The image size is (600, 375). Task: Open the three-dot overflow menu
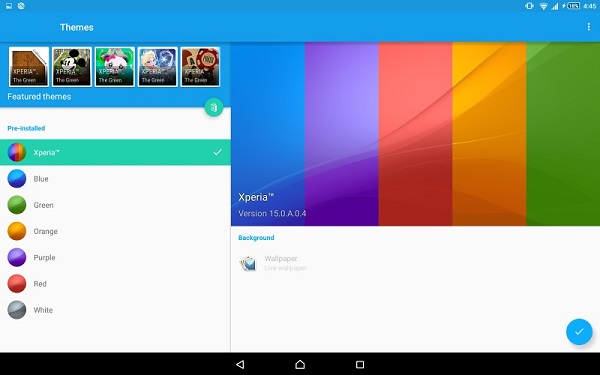tap(588, 27)
